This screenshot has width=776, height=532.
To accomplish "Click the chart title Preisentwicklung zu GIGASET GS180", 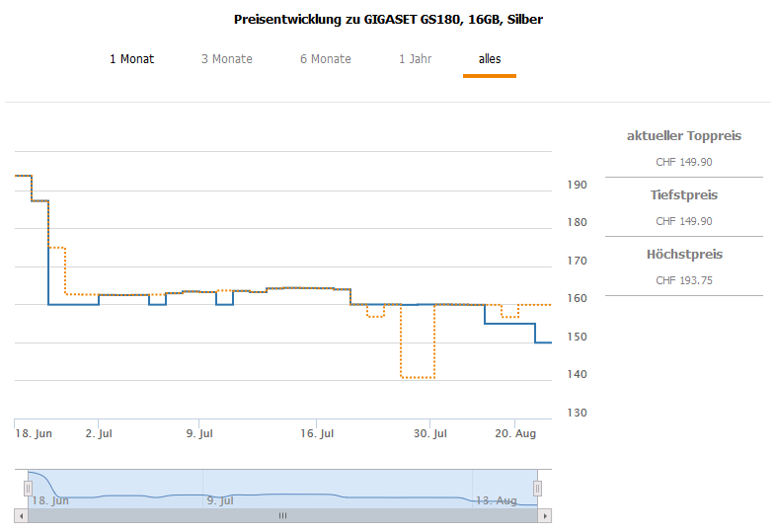I will pyautogui.click(x=389, y=20).
